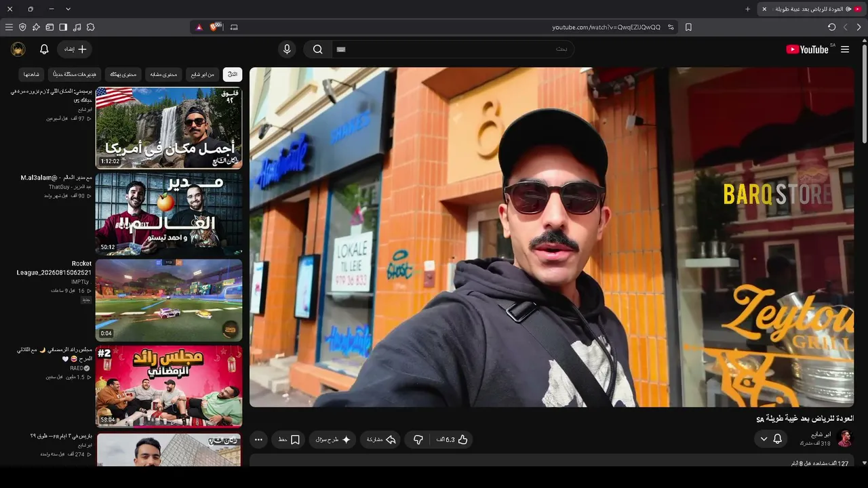
Task: Open the account avatar menu
Action: pyautogui.click(x=18, y=49)
